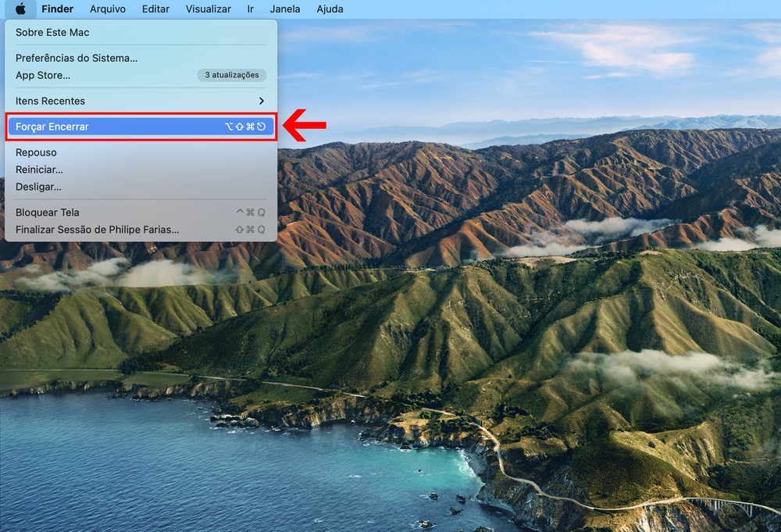This screenshot has height=532, width=781.
Task: Open the Arquivo menu
Action: 108,9
